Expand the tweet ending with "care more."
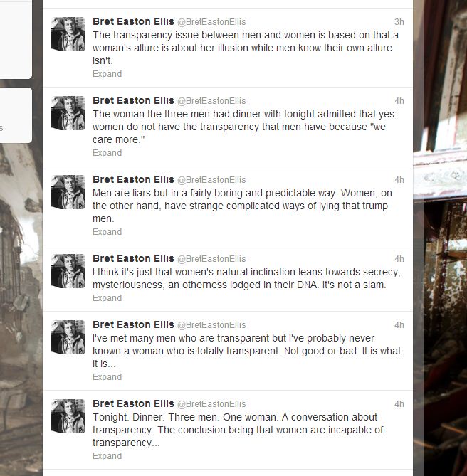This screenshot has height=476, width=467. coord(107,153)
